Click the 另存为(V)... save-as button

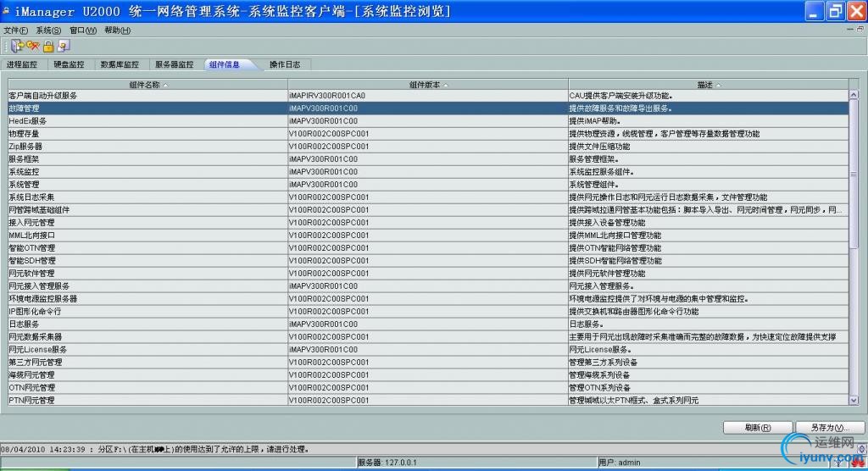(x=829, y=428)
